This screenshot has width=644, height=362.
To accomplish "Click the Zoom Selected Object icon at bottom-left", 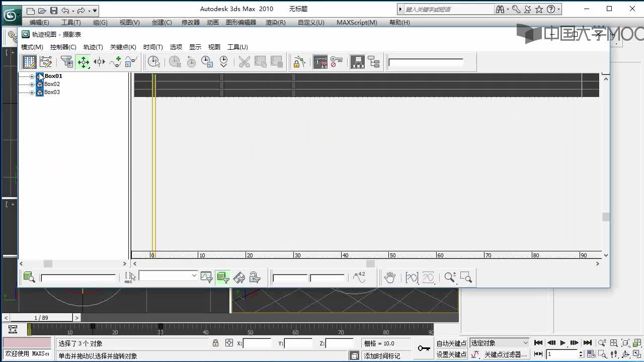I will click(29, 277).
